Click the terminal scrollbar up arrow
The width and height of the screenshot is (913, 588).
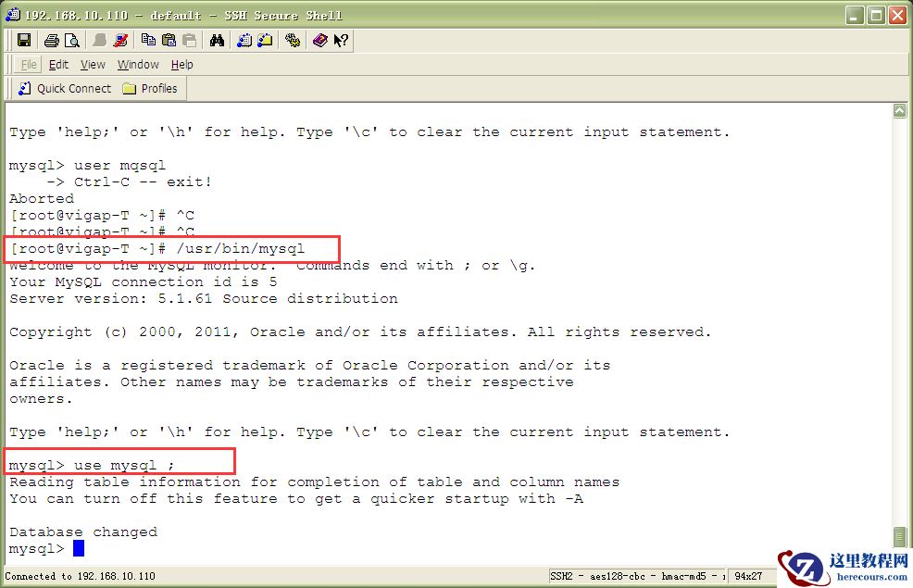(900, 110)
